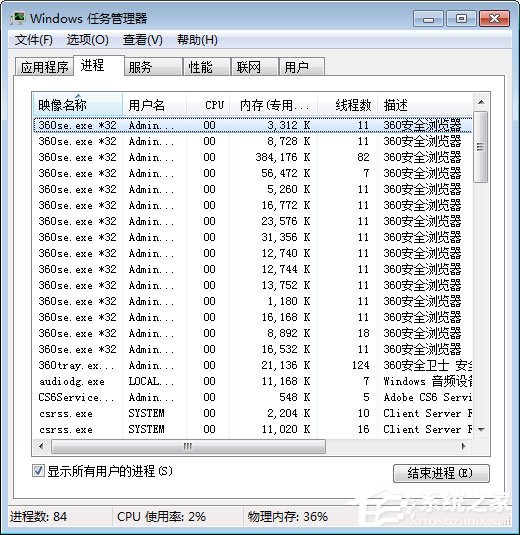The image size is (520, 535).
Task: Click the horizontal scrollbar thumb
Action: [x=188, y=446]
